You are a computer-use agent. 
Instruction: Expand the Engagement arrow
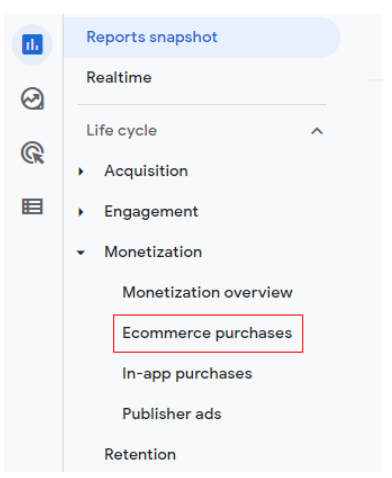[x=81, y=212]
